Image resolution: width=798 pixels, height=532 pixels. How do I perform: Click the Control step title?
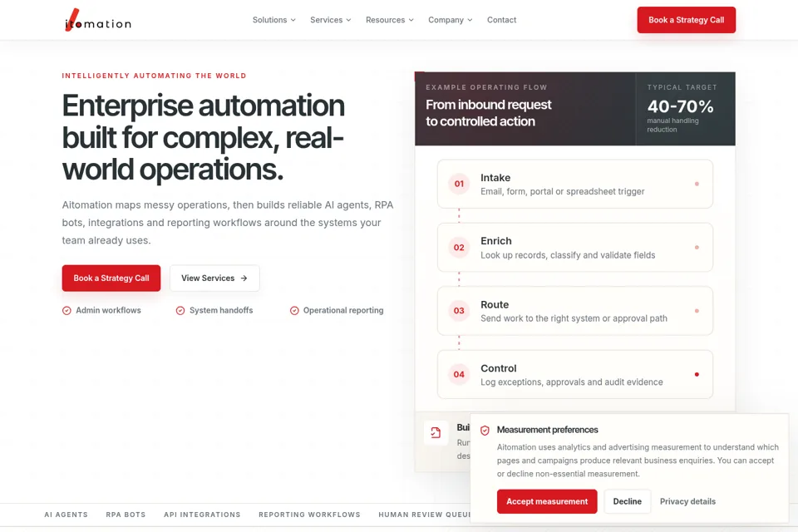498,368
